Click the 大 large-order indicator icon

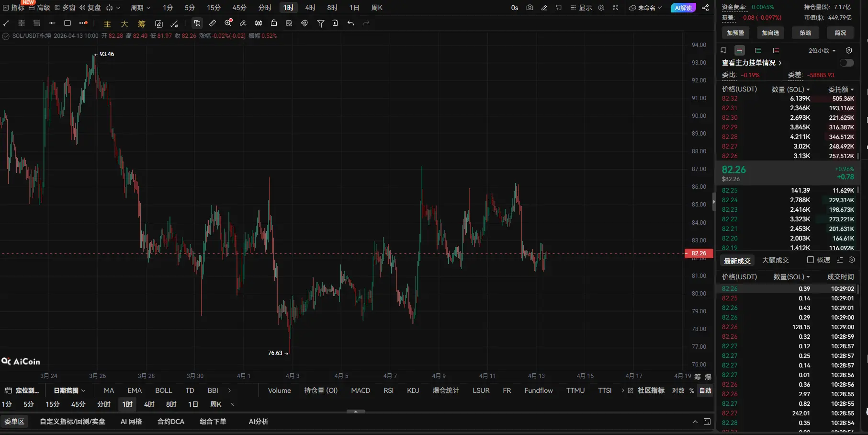point(124,23)
